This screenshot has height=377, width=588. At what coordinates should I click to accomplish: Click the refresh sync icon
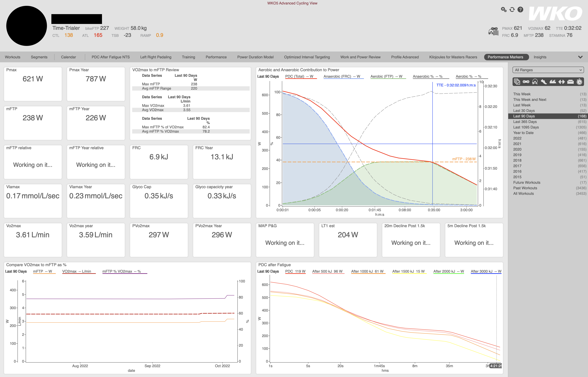click(x=512, y=10)
